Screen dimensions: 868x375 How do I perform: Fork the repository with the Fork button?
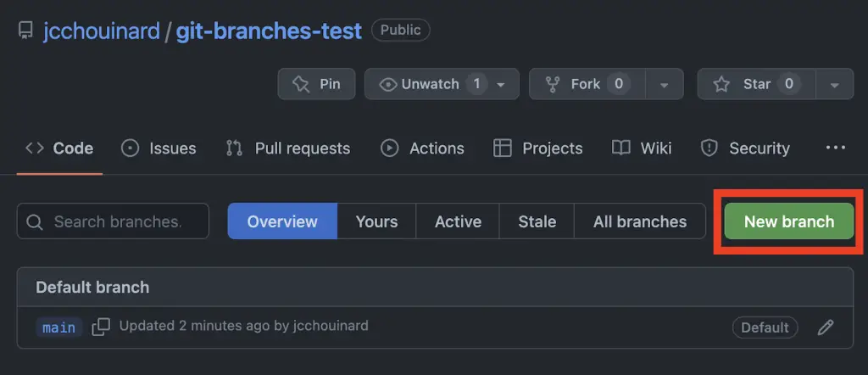click(x=587, y=84)
